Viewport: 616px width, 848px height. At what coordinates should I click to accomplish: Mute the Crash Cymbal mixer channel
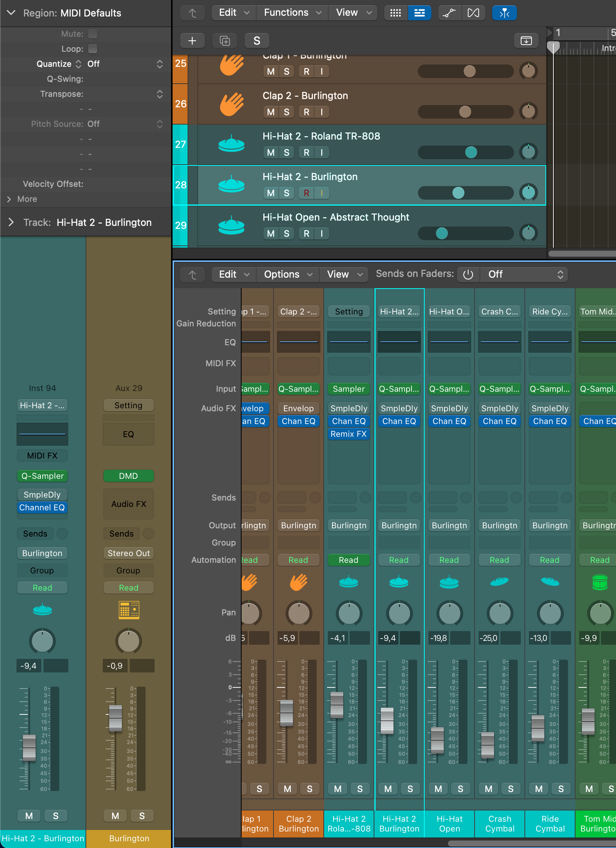488,789
